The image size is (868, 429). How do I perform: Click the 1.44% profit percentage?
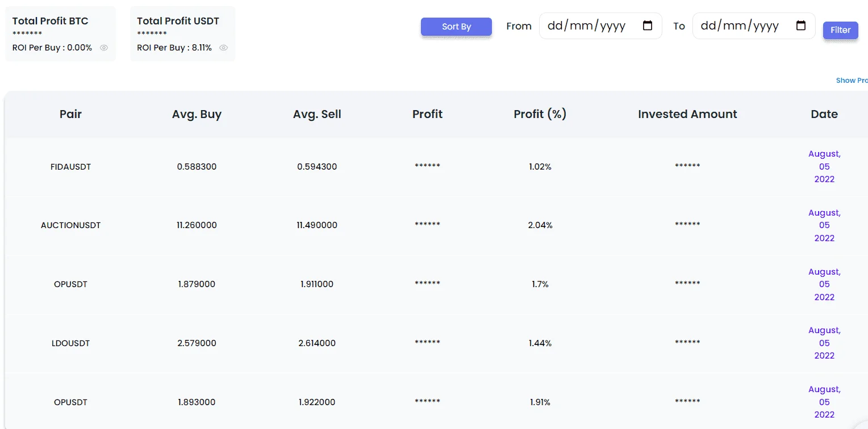[540, 343]
